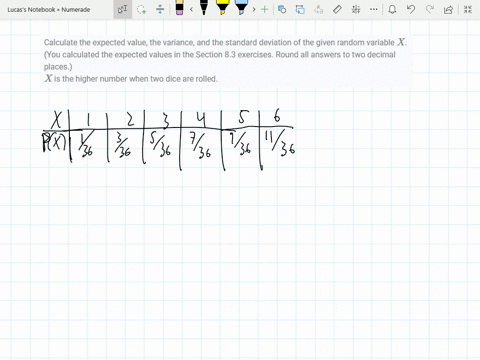Click the line 'X is the higher number when two dice are rolled.'

click(131, 79)
